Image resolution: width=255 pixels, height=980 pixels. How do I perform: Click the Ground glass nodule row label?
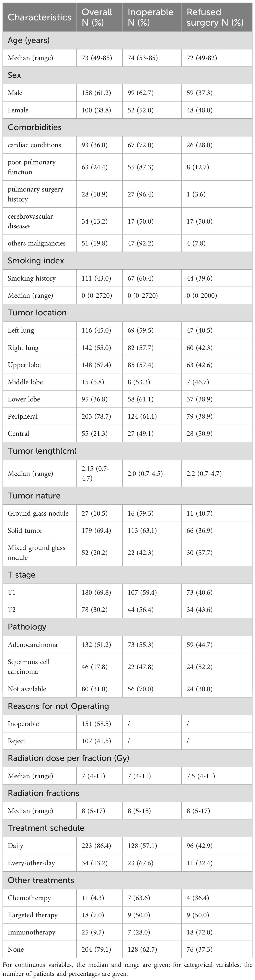pos(38,513)
